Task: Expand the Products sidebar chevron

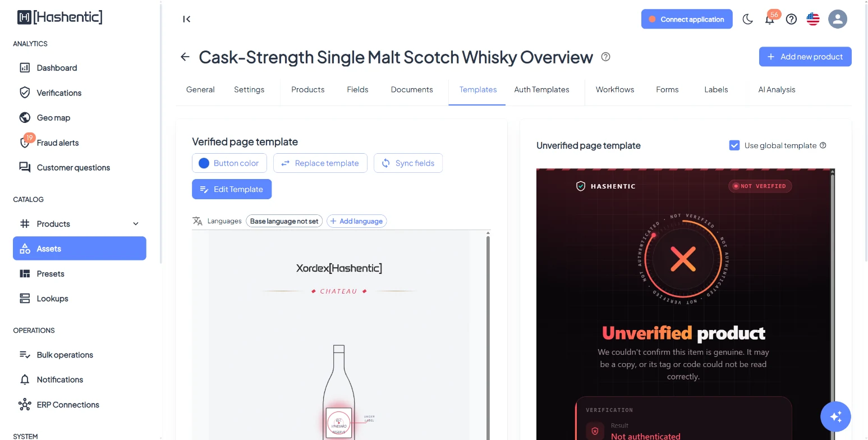Action: [136, 224]
